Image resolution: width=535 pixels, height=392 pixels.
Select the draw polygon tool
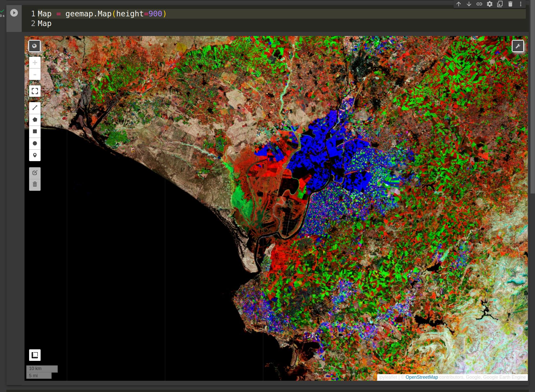(x=35, y=120)
